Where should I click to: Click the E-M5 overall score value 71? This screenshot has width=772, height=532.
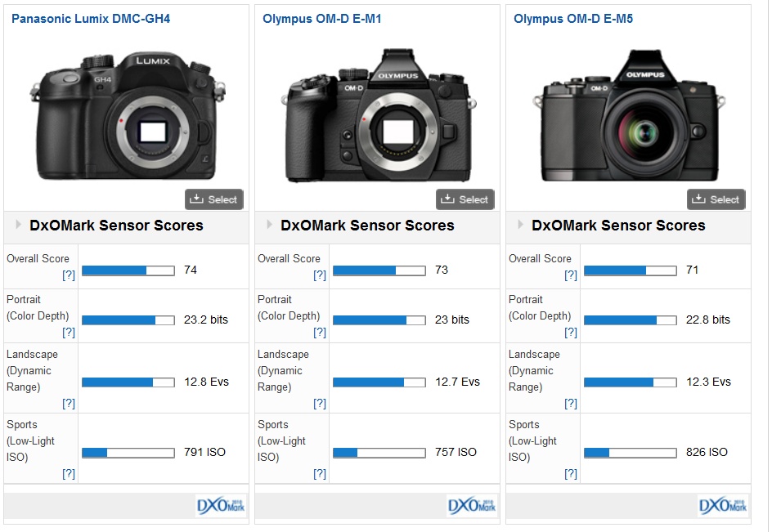(x=692, y=270)
